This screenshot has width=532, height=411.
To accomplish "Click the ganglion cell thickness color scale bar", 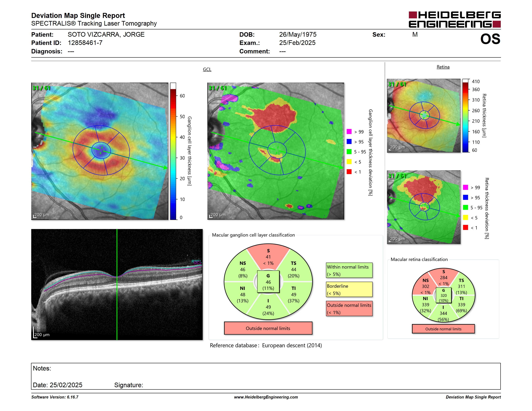I will click(173, 151).
